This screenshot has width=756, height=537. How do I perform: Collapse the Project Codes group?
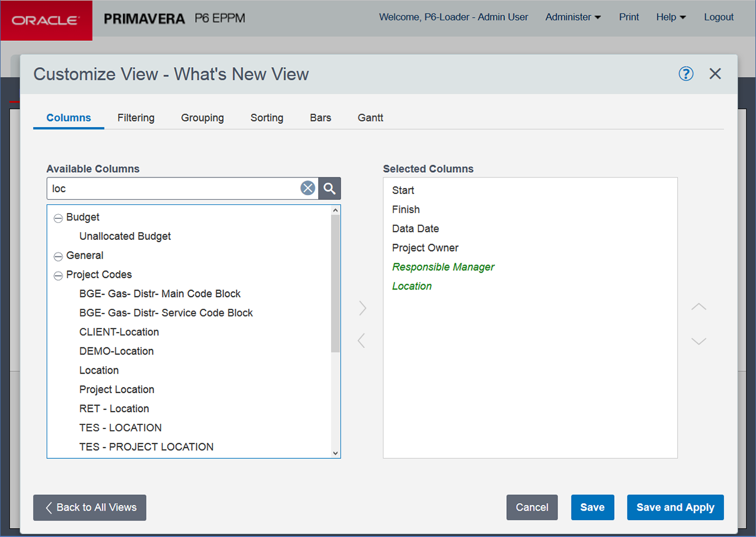58,276
